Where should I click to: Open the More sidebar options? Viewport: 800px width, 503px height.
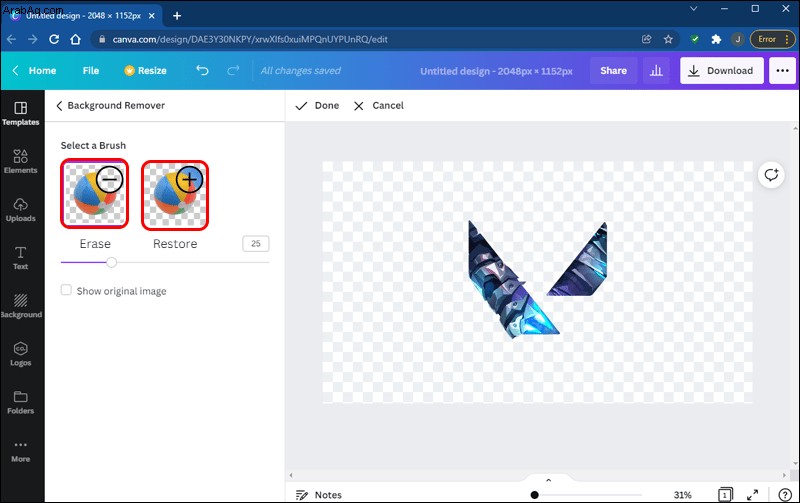20,451
